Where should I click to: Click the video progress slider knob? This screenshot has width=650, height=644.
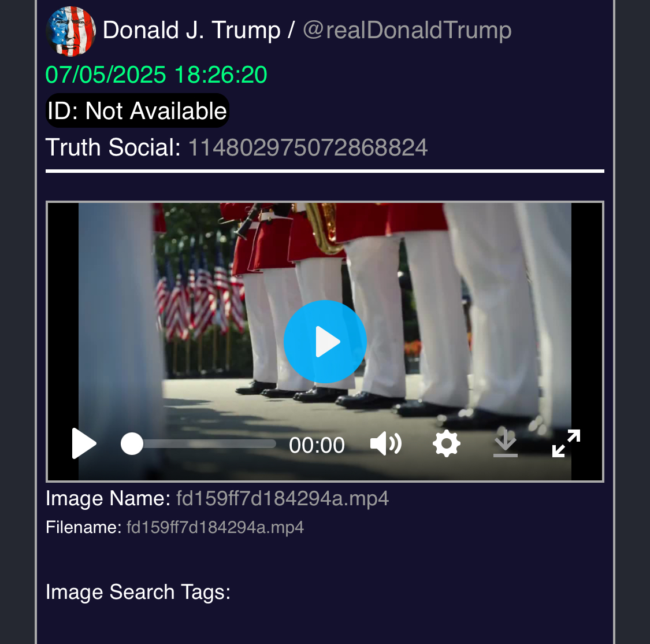pyautogui.click(x=132, y=444)
